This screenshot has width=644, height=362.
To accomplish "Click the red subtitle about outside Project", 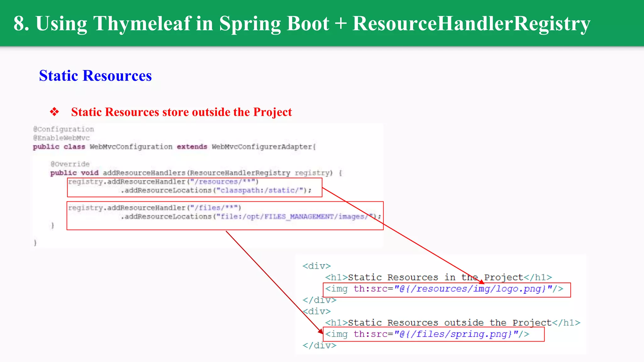I will pyautogui.click(x=181, y=112).
